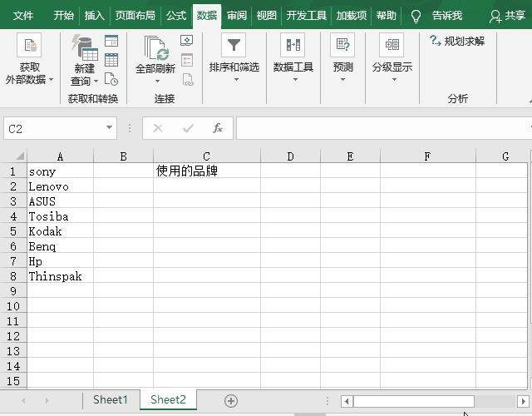Click the Properties icon in Connections group
Screen dimensions: 532x416
pos(187,60)
